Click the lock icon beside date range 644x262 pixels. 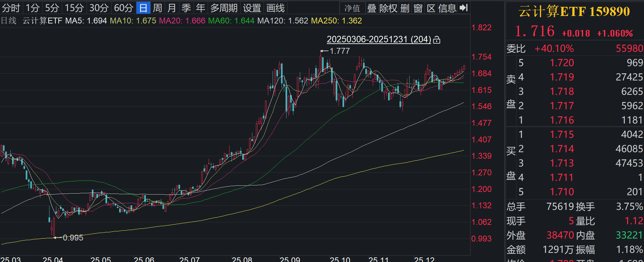437,40
